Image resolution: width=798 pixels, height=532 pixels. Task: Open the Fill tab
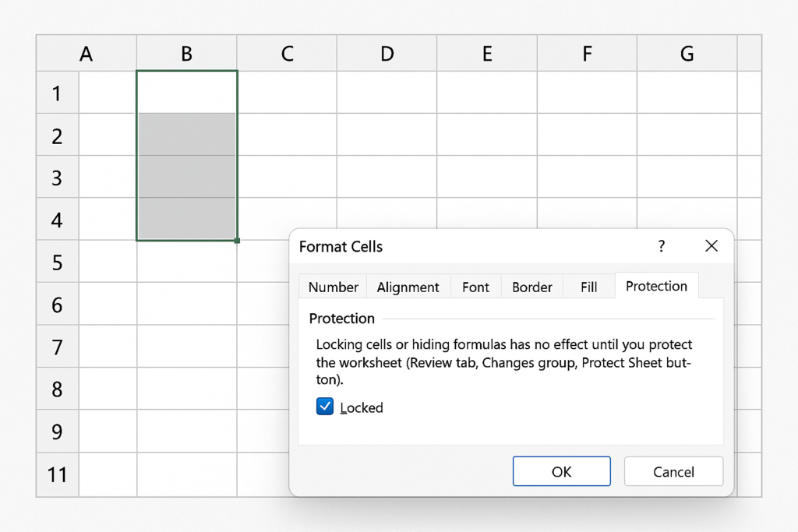589,287
